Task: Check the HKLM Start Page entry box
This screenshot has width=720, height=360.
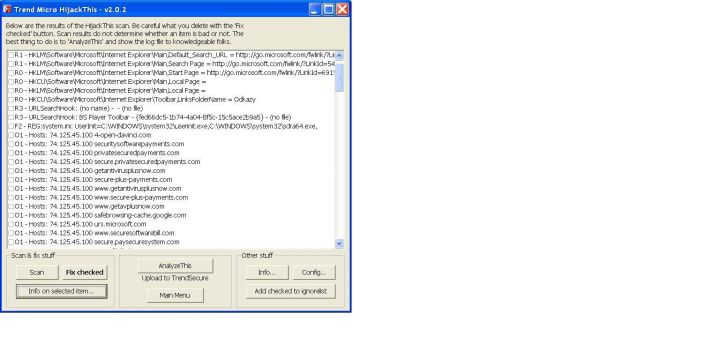Action: coord(11,73)
